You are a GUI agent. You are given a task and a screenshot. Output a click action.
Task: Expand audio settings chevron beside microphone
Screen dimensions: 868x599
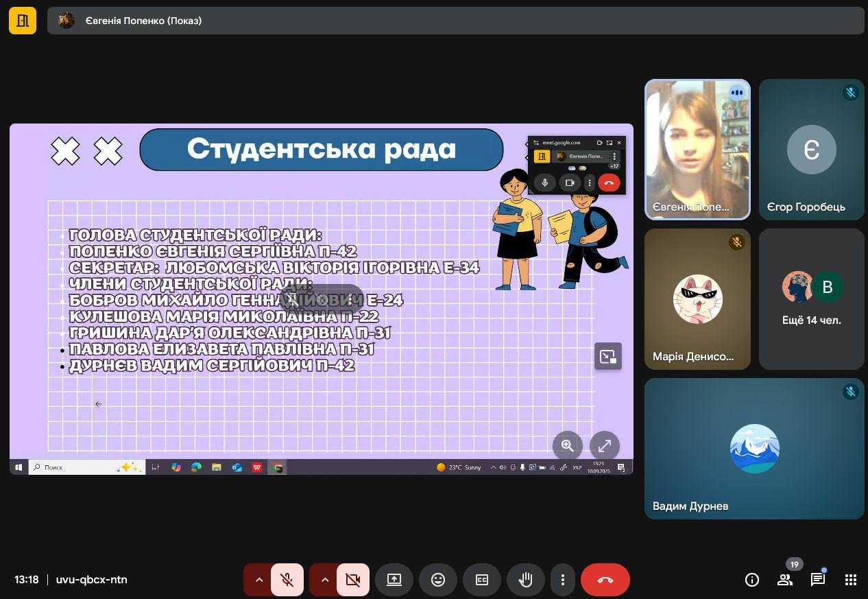click(258, 580)
